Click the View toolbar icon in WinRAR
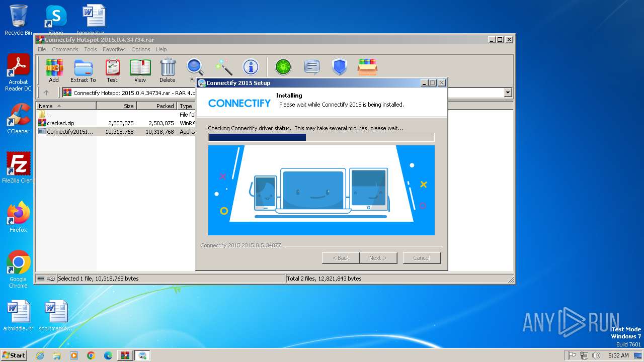The width and height of the screenshot is (644, 362). pyautogui.click(x=140, y=70)
